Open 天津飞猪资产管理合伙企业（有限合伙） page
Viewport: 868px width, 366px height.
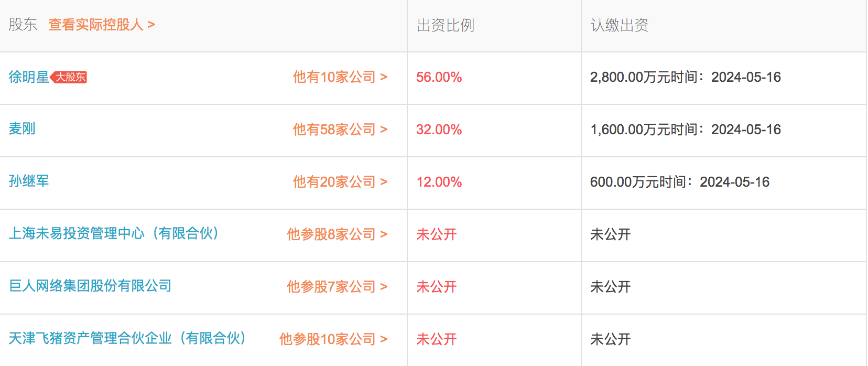coord(127,338)
